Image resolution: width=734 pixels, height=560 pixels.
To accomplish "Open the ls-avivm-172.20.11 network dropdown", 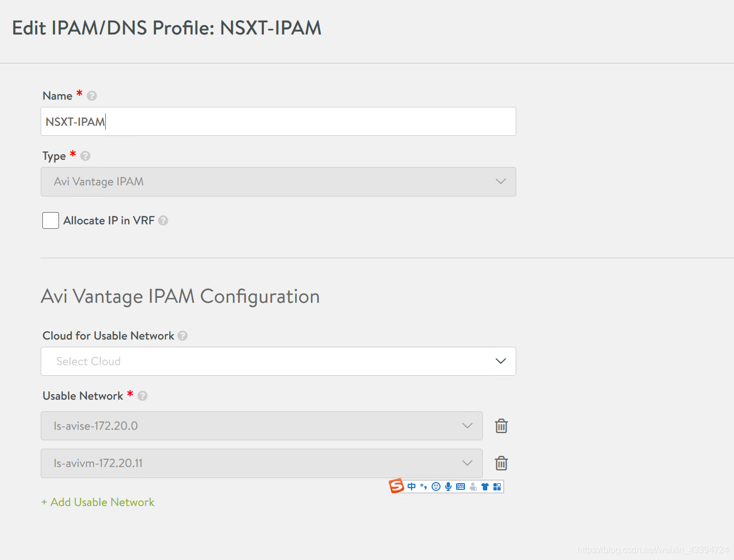I will tap(262, 463).
